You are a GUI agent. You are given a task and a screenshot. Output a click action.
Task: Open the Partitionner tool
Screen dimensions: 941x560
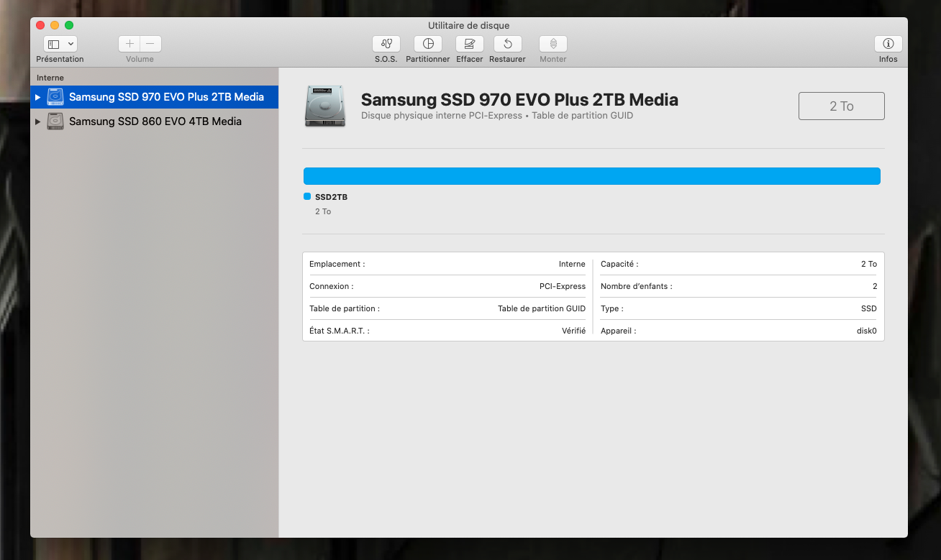[x=428, y=44]
